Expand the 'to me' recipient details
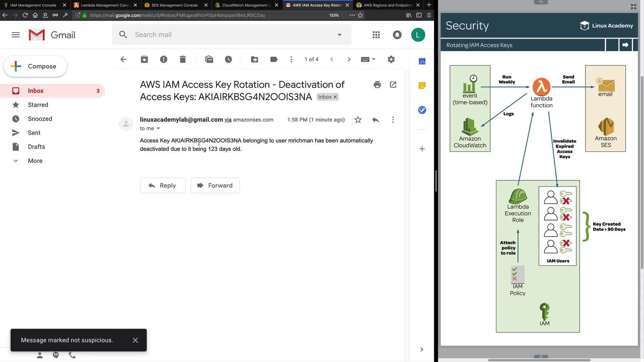This screenshot has height=362, width=644. (x=158, y=128)
